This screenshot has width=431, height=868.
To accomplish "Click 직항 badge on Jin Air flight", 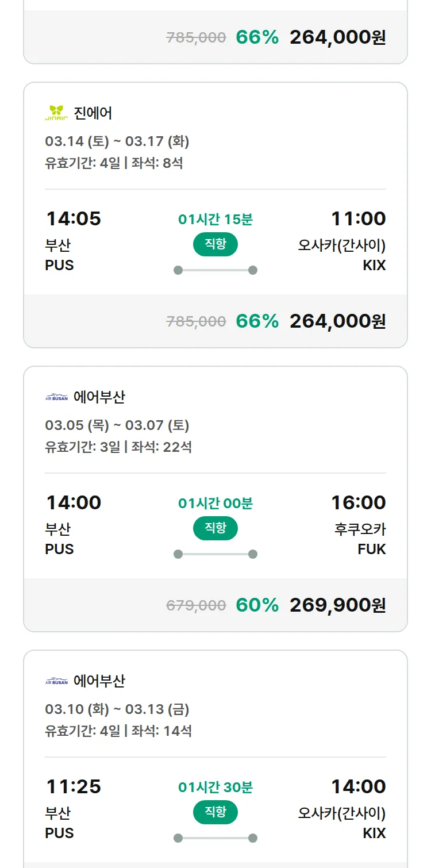I will 215,244.
